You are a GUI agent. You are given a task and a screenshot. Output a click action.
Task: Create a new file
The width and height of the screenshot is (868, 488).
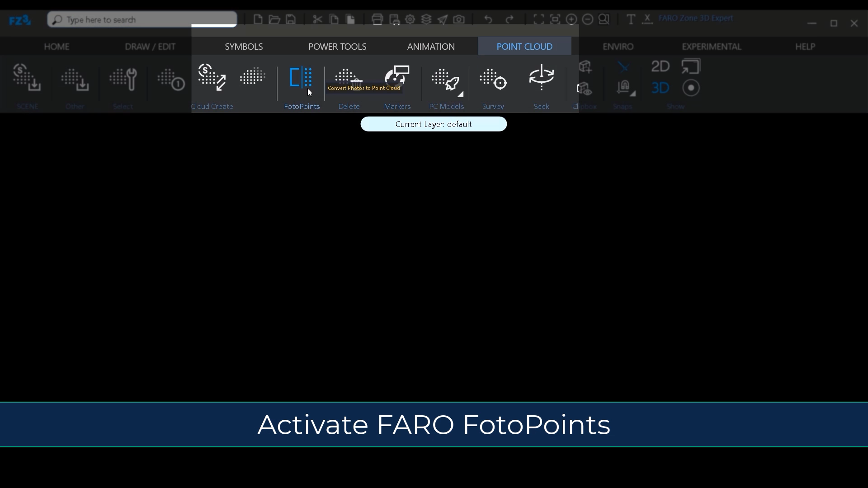258,19
